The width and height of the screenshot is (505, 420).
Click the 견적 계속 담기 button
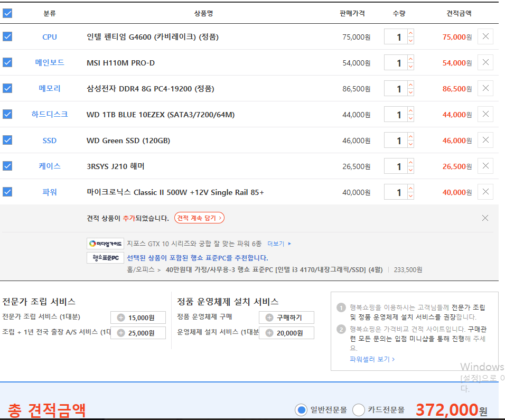(x=199, y=218)
